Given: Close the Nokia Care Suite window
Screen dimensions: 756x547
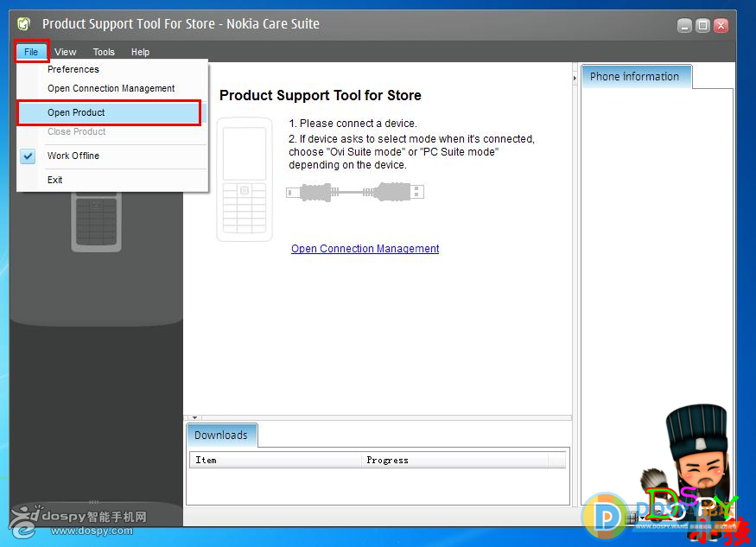Looking at the screenshot, I should (x=721, y=26).
